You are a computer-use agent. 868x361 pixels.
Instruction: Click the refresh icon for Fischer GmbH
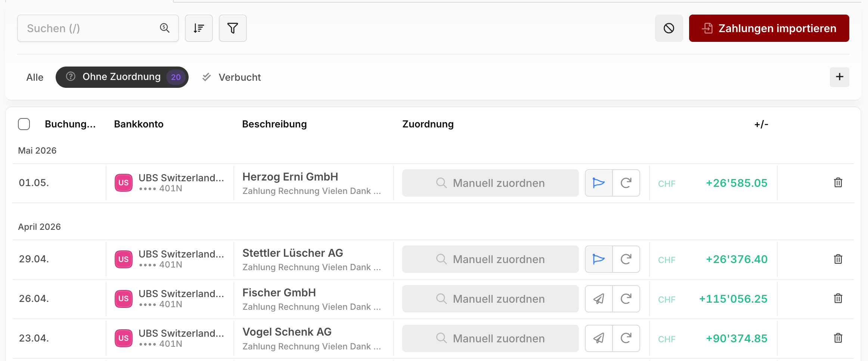[626, 299]
